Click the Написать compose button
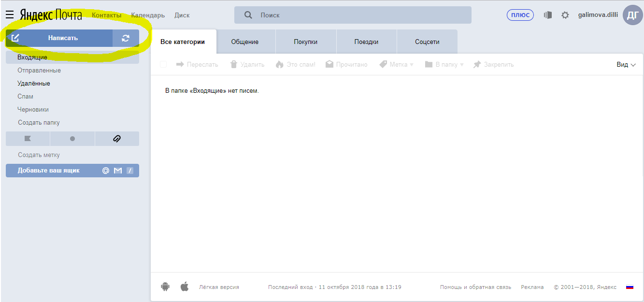644x302 pixels. pyautogui.click(x=59, y=38)
